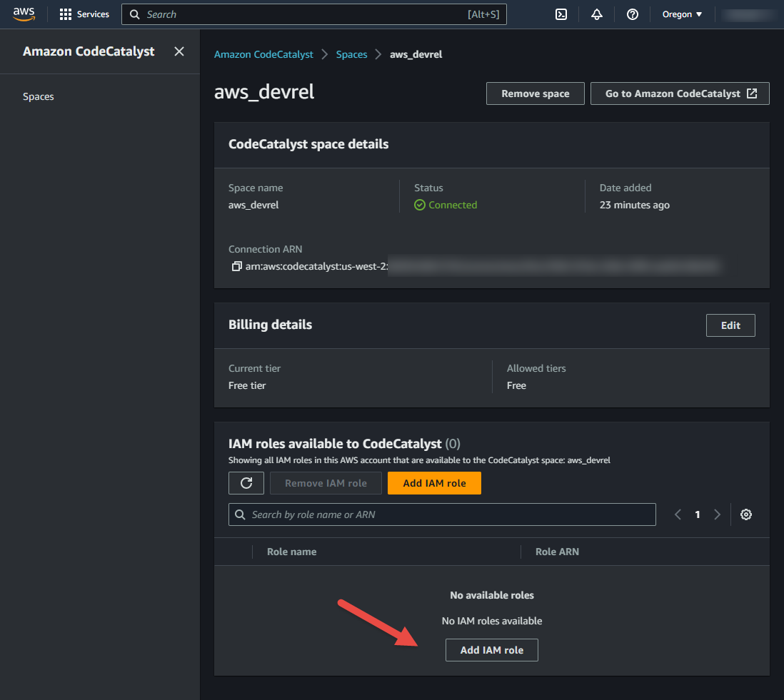
Task: Copy the Connection ARN icon
Action: [236, 266]
